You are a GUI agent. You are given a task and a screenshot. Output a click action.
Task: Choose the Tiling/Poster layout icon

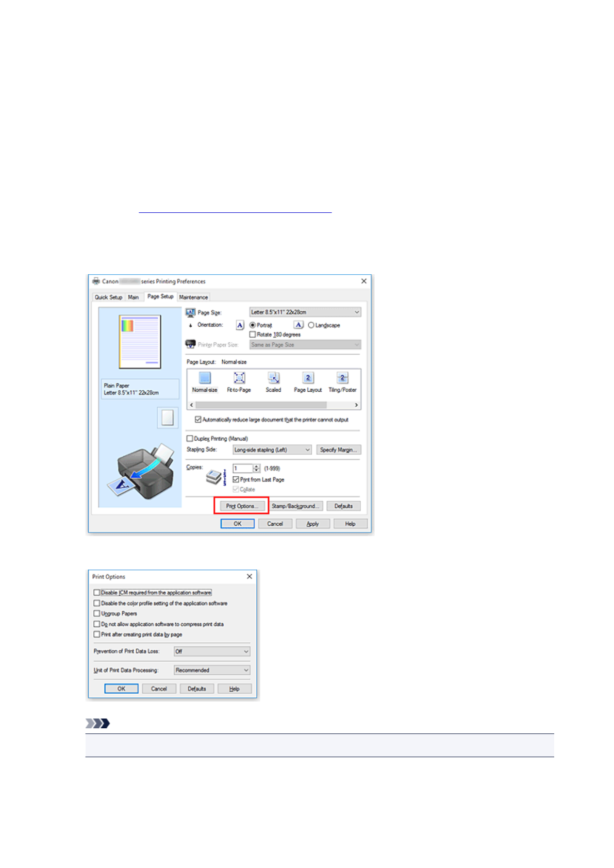pos(342,378)
